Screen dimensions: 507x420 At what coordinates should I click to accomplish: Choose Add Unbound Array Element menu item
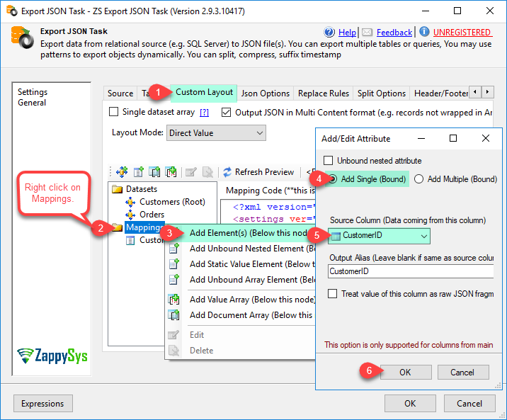coord(241,279)
